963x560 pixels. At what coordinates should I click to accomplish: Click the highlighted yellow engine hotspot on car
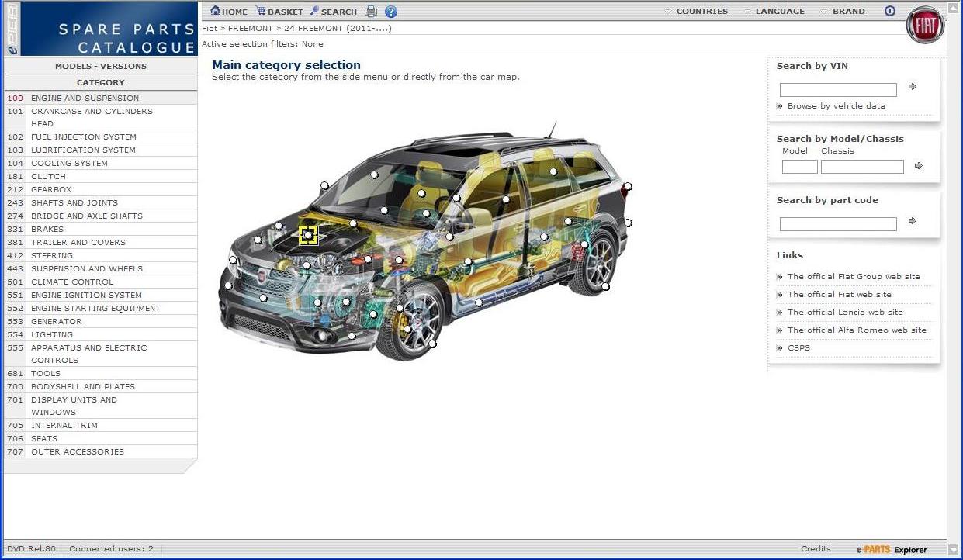click(x=308, y=235)
